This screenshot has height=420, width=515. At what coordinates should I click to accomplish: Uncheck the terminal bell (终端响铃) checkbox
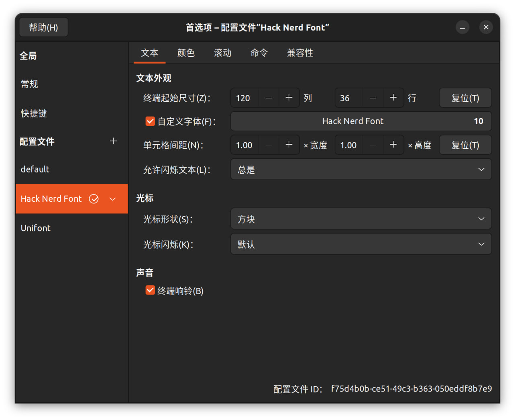pos(150,291)
